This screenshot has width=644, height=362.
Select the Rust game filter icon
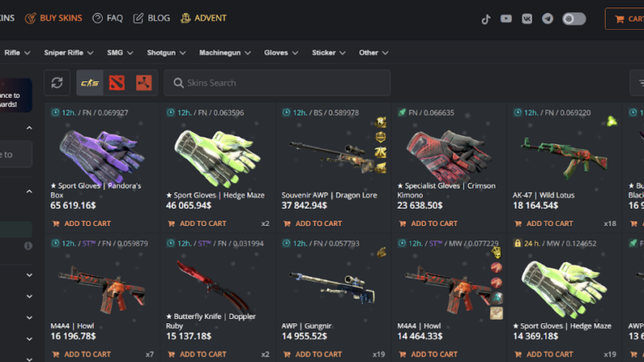pyautogui.click(x=143, y=83)
